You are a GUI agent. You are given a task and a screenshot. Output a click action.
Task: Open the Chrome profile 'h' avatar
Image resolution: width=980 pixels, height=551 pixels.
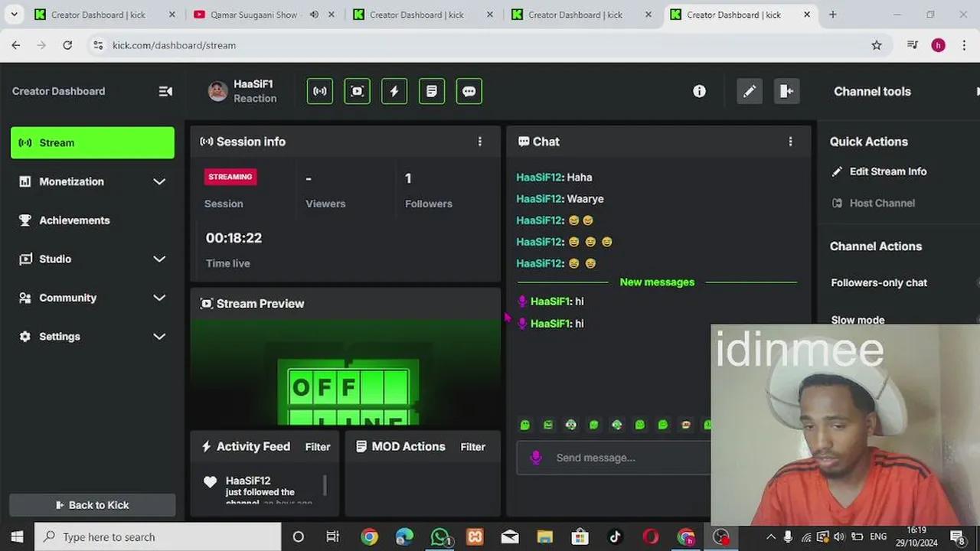pos(939,45)
